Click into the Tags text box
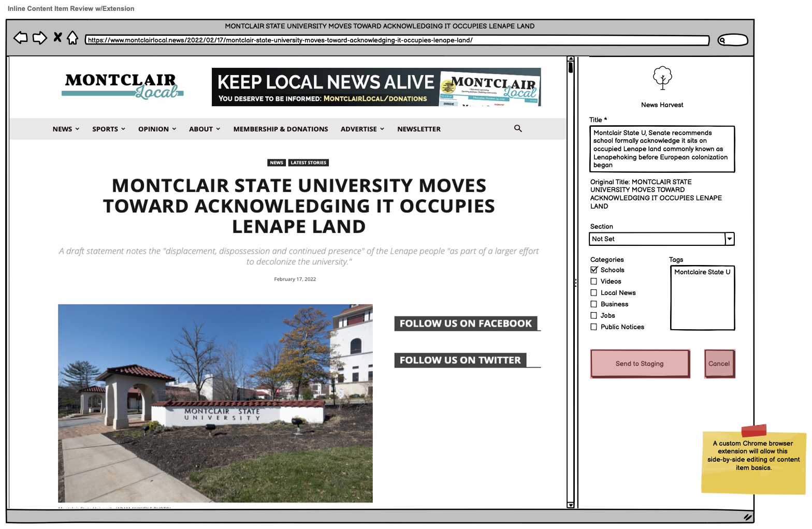This screenshot has height=529, width=812. tap(702, 300)
